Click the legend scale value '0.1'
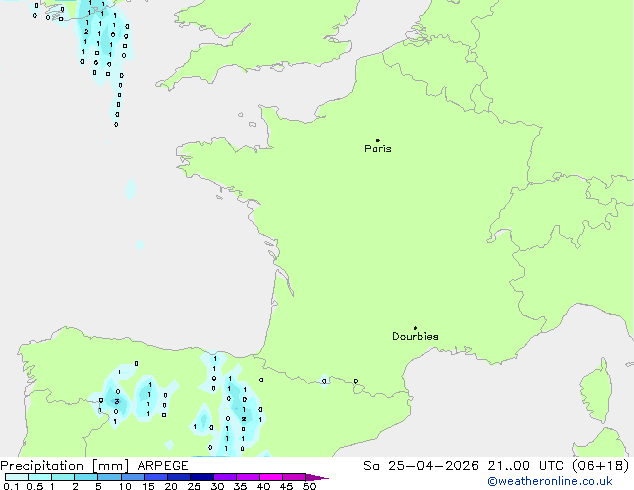This screenshot has height=490, width=634. point(11,486)
